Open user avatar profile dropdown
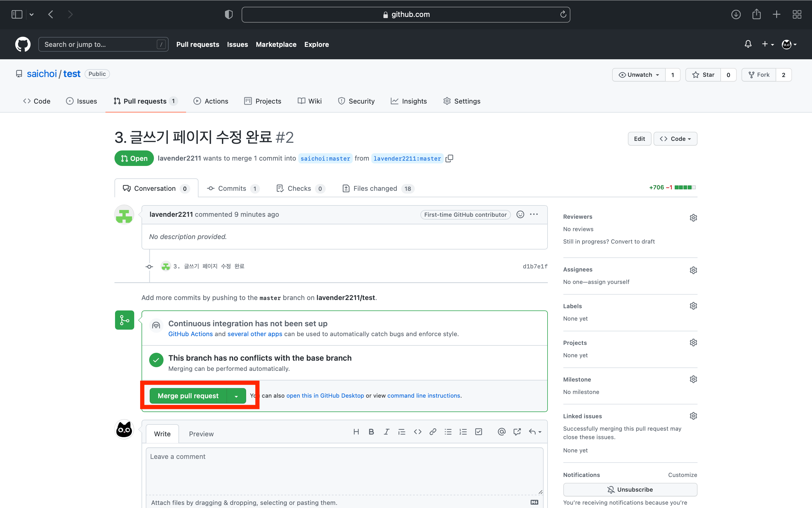This screenshot has height=508, width=812. 789,44
